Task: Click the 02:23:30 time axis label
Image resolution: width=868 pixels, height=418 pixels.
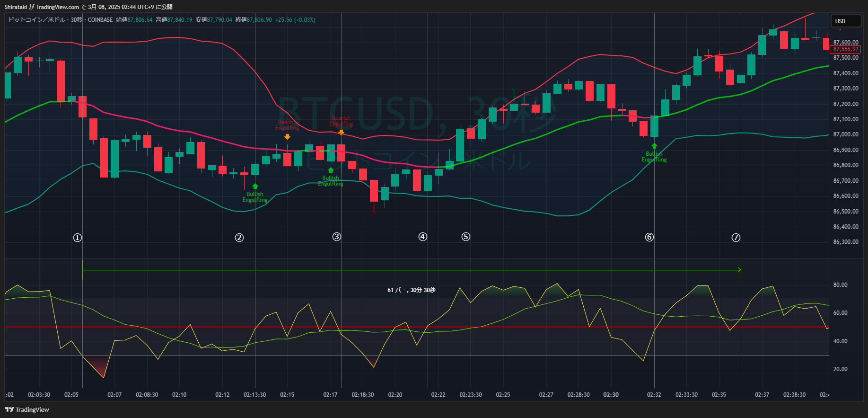Action: (471, 395)
